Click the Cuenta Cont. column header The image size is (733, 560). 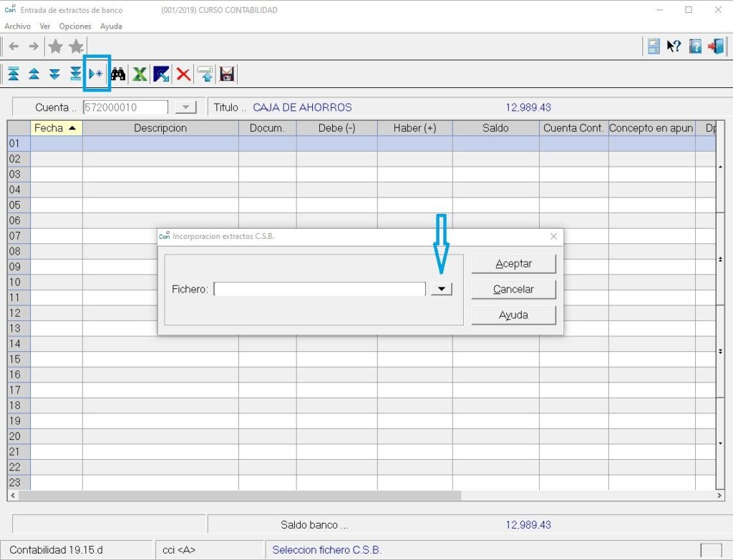573,128
